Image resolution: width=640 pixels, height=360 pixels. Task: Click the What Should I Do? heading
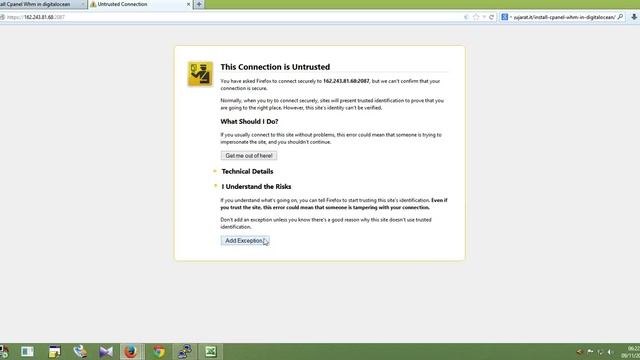pos(249,122)
